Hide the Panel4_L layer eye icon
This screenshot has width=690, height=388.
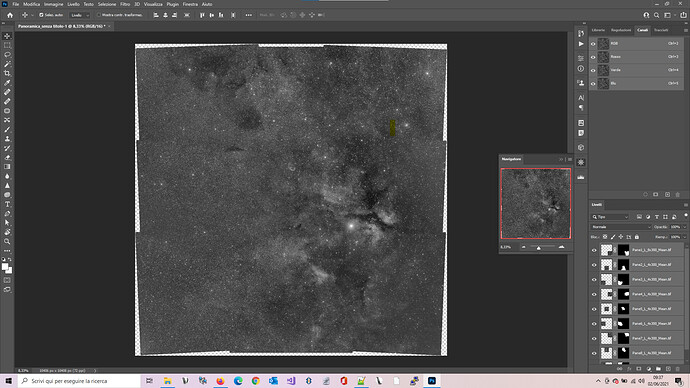point(594,294)
